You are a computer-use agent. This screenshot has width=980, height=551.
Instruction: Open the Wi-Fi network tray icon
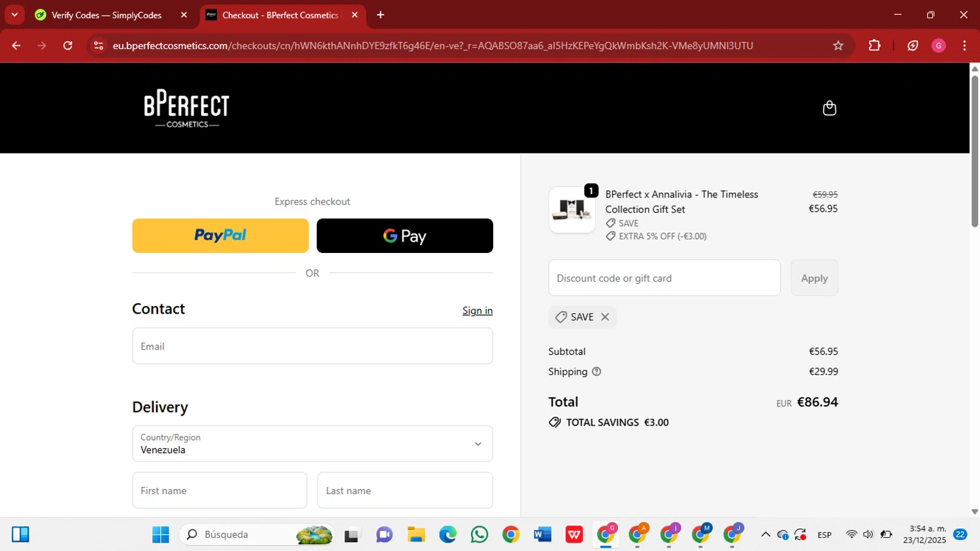click(x=851, y=535)
